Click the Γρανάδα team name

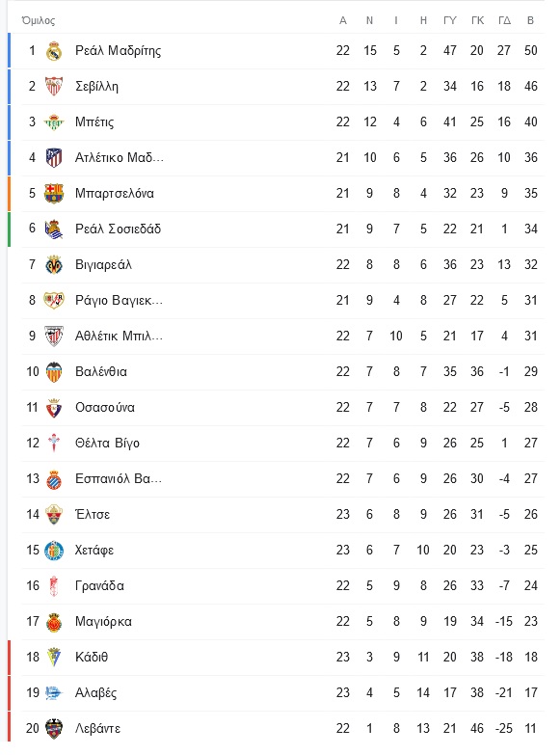99,586
